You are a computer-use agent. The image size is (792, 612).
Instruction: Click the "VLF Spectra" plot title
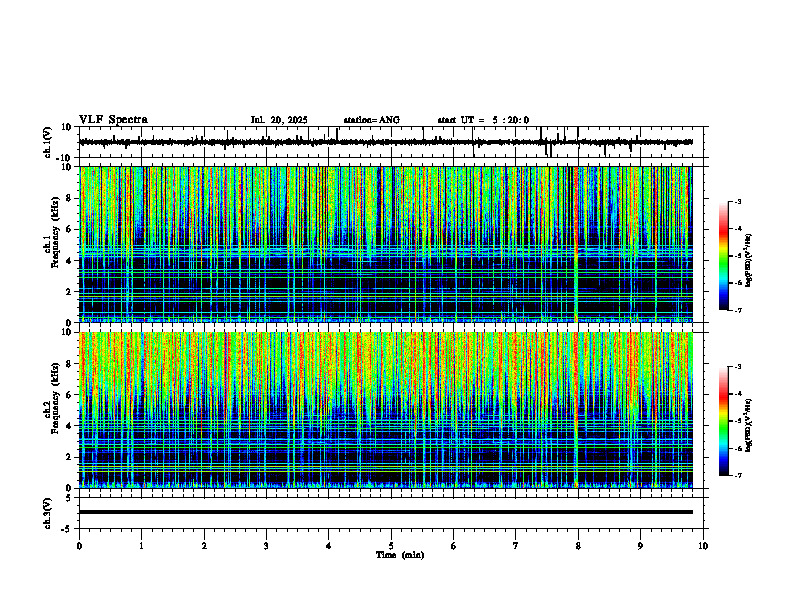[x=113, y=120]
